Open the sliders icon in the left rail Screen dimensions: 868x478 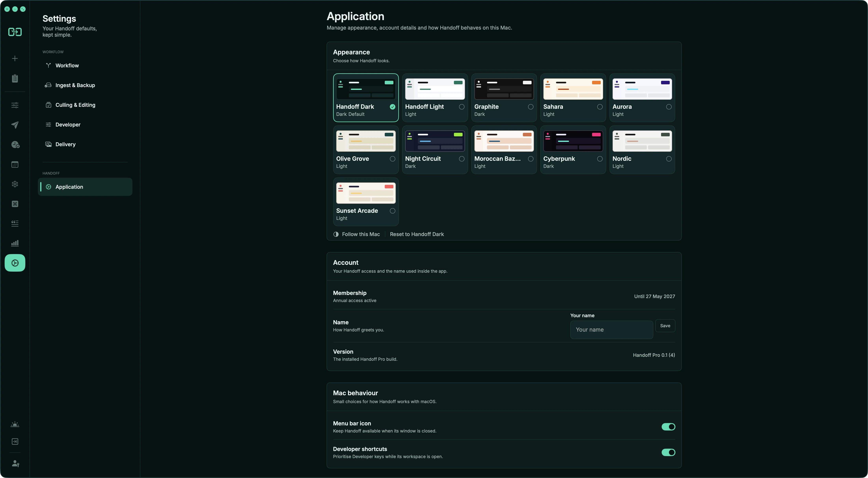point(15,105)
